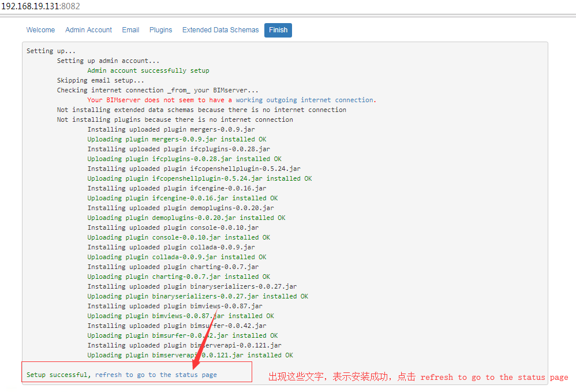The image size is (576, 392).
Task: Click the active Finish tab
Action: [278, 30]
